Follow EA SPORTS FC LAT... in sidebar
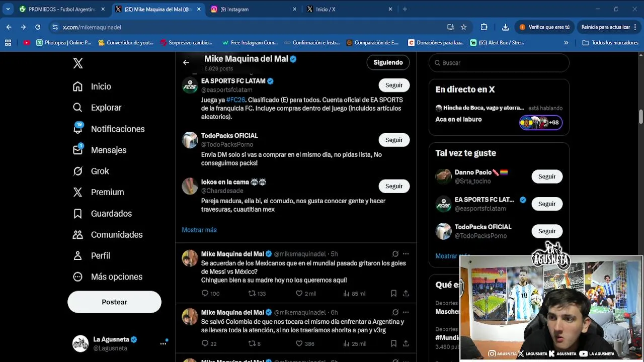 tap(547, 204)
